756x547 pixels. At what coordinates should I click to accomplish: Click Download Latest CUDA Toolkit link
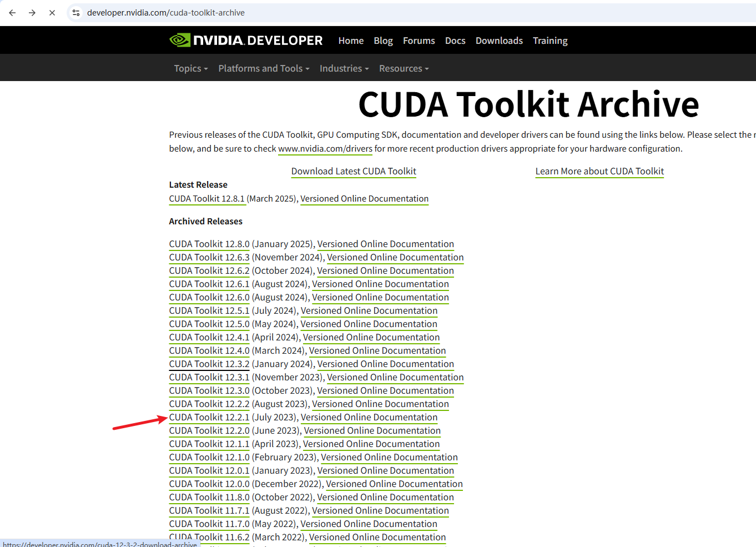[x=354, y=171]
